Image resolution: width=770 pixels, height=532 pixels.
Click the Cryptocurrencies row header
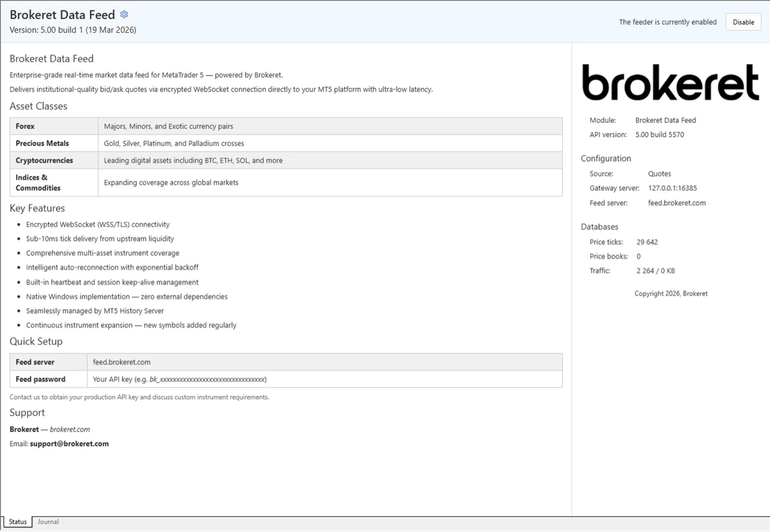click(x=54, y=160)
